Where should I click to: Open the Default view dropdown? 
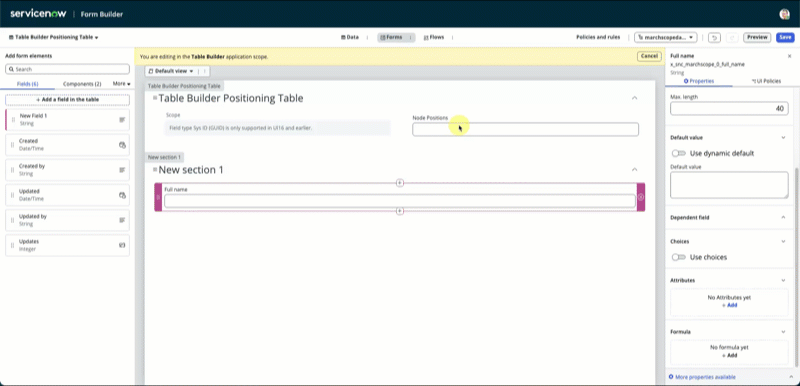(171, 71)
